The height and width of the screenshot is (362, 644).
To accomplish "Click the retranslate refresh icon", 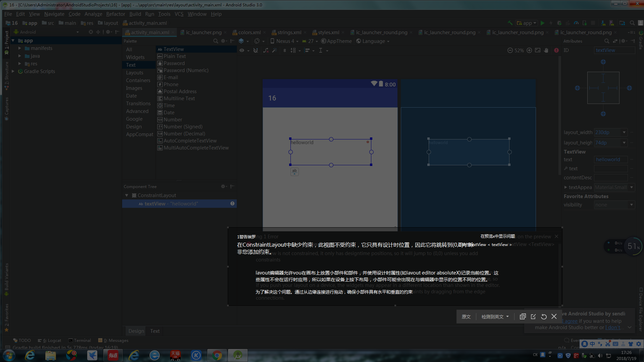I will coord(544,316).
